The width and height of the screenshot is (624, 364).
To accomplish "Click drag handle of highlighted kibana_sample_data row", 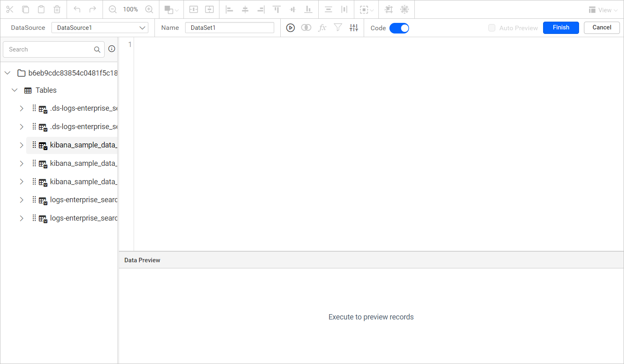I will (x=34, y=145).
